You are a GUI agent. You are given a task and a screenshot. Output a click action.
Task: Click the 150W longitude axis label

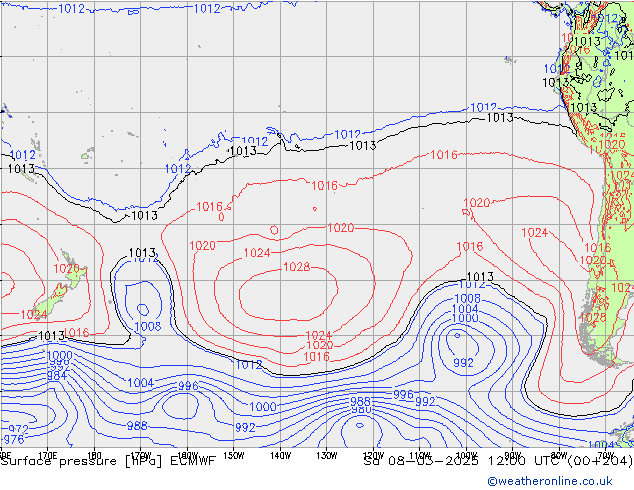[x=234, y=455]
